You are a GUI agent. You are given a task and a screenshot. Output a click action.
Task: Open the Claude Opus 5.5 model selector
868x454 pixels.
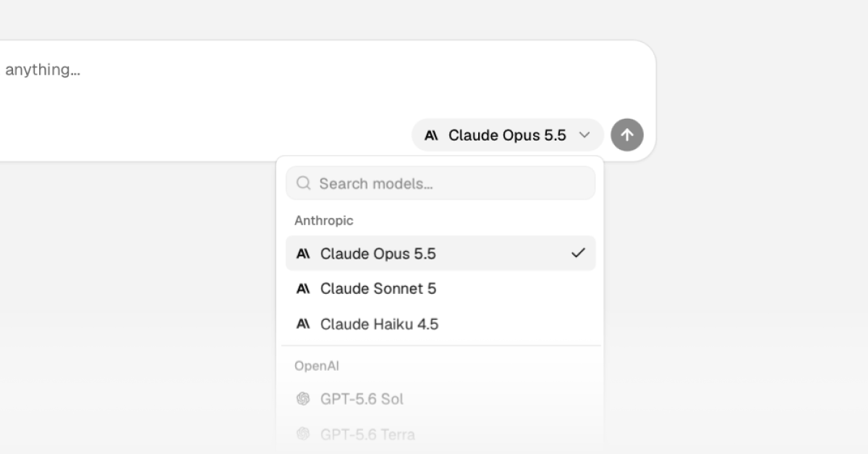[x=508, y=135]
